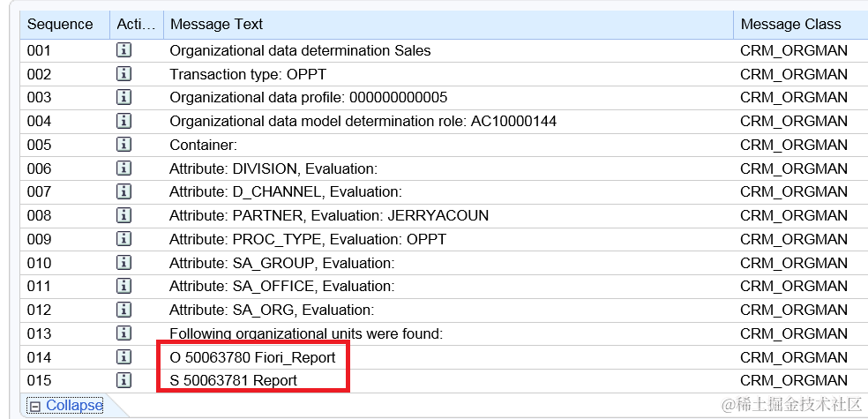Click info icon in row 001
This screenshot has width=868, height=419.
tap(123, 51)
